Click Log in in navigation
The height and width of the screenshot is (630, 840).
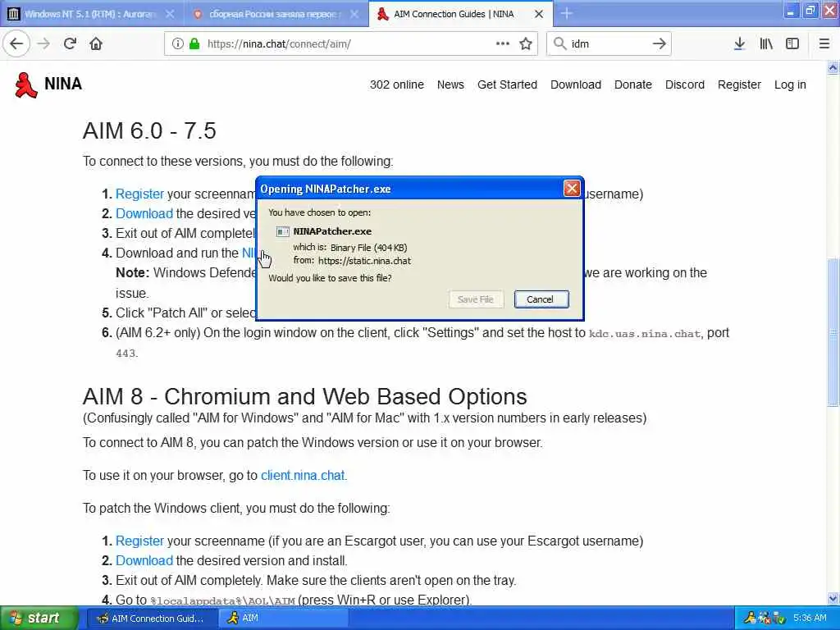coord(790,84)
